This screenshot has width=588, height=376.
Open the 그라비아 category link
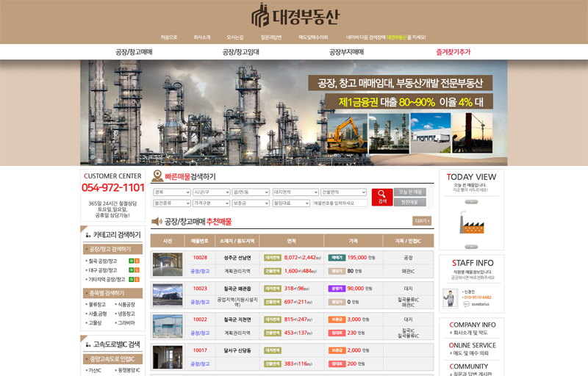click(126, 323)
